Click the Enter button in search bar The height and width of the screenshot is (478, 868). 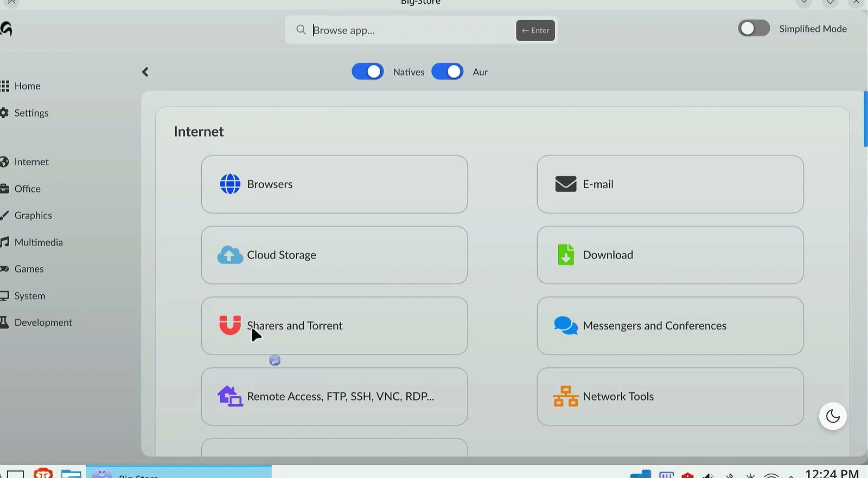tap(535, 30)
